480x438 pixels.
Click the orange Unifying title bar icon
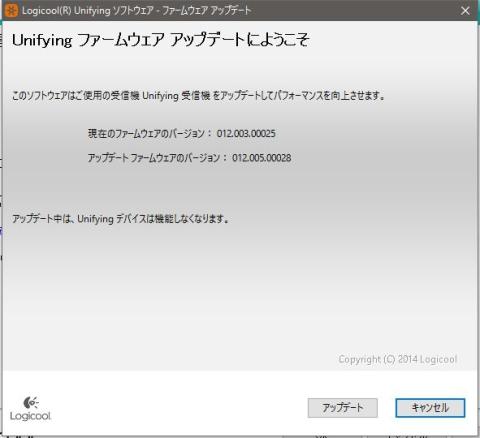point(11,11)
